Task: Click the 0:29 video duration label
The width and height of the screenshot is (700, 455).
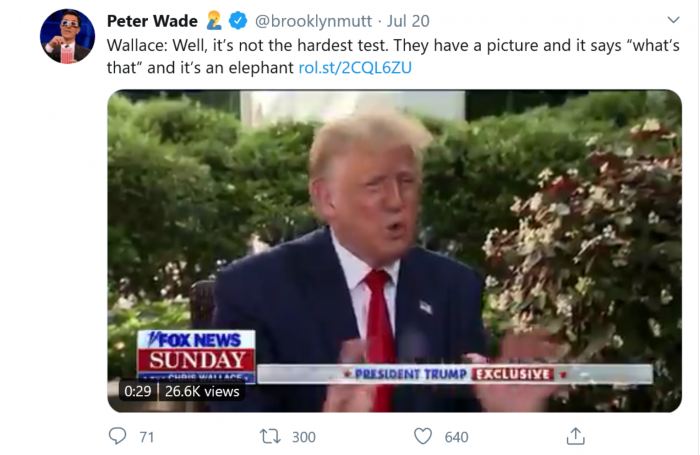Action: (136, 392)
